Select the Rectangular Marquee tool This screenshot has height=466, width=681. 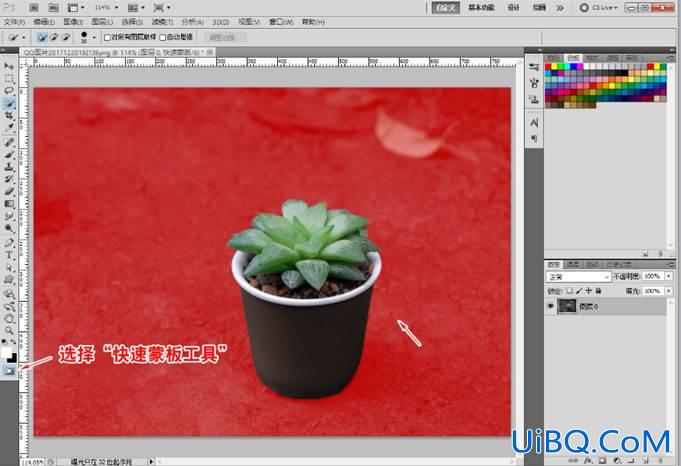click(x=9, y=79)
